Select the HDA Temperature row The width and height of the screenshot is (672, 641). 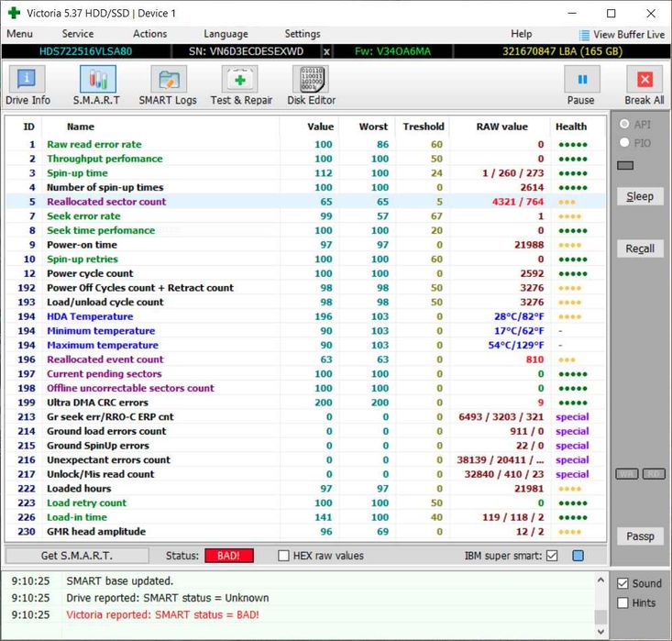pyautogui.click(x=305, y=316)
